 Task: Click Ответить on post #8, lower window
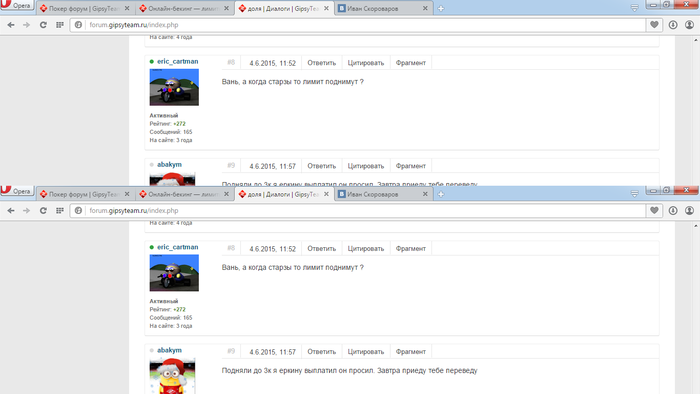pyautogui.click(x=321, y=249)
